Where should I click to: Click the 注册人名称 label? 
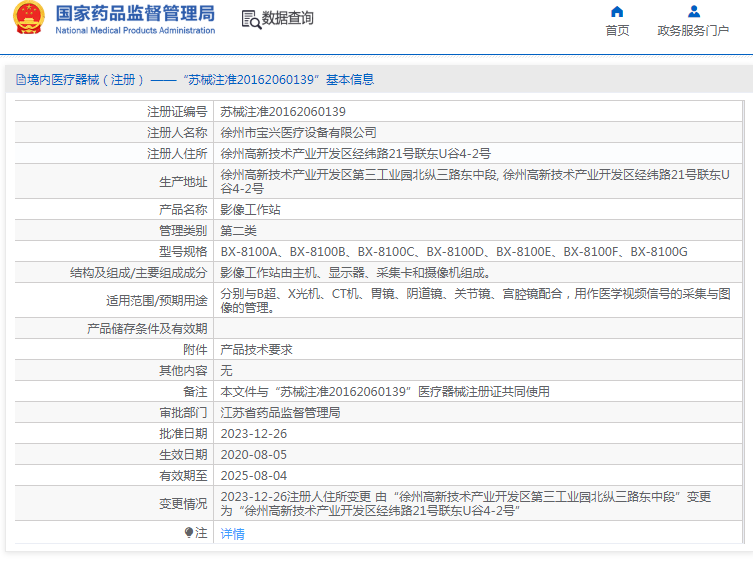(x=177, y=133)
